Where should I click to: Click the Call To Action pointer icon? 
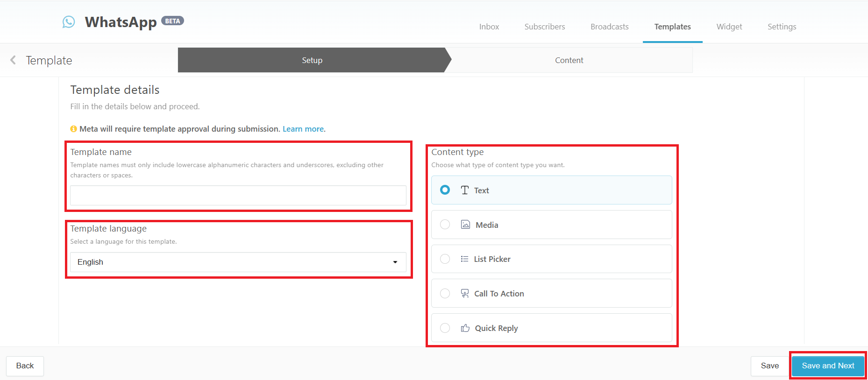(x=465, y=293)
